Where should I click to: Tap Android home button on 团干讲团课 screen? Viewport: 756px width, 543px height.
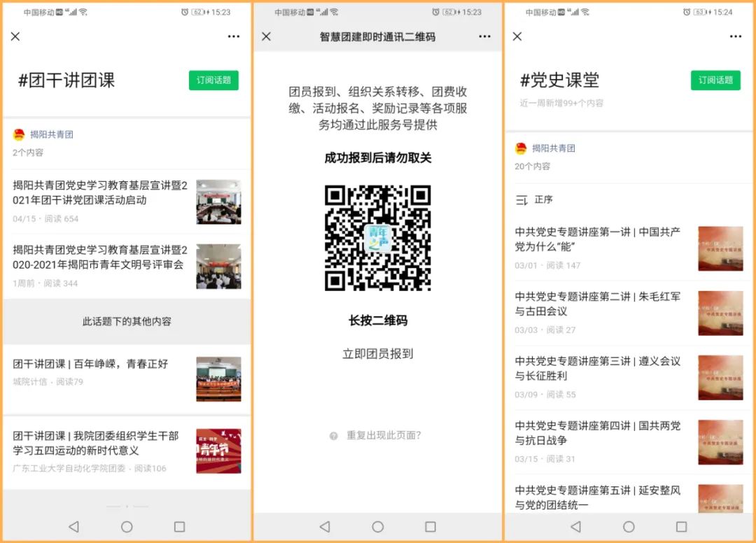click(127, 527)
